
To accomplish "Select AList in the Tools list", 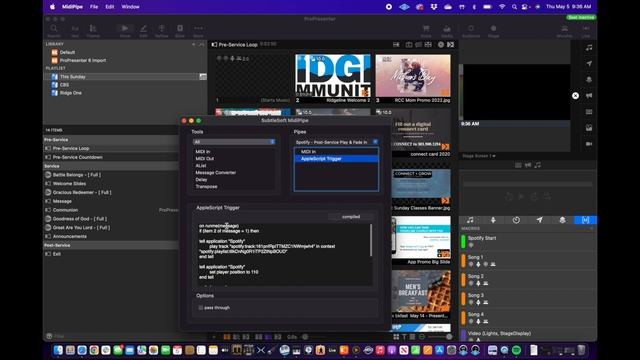I will pyautogui.click(x=200, y=166).
